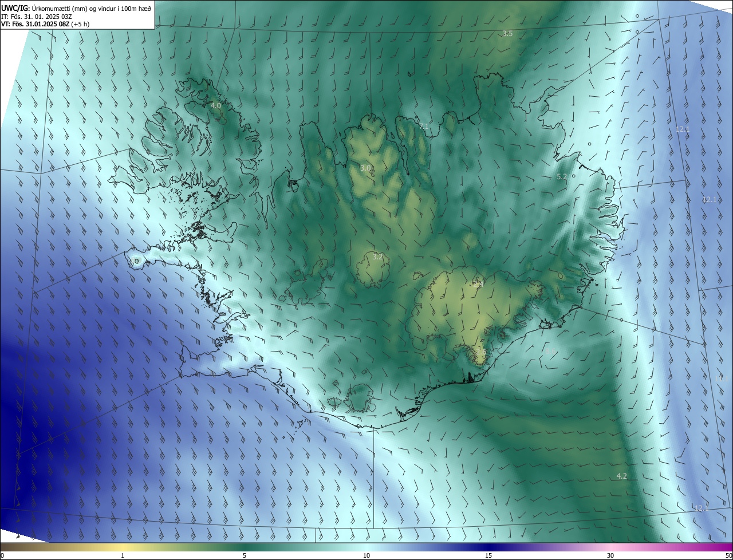Click the '50' tick label under the color scale
This screenshot has width=733, height=560.
728,555
